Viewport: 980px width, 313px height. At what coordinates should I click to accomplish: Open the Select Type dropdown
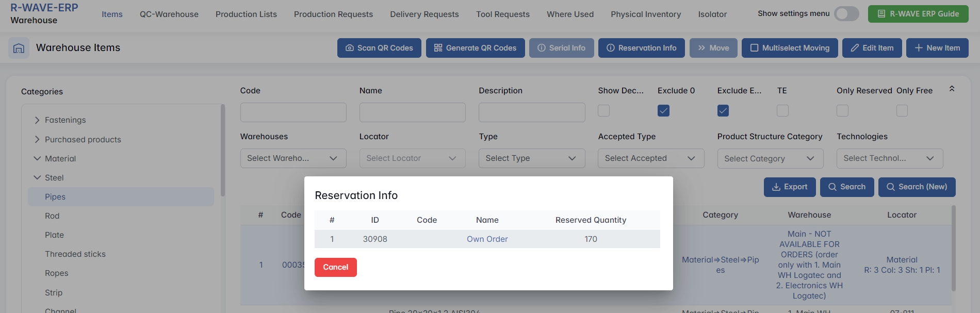[x=531, y=158]
